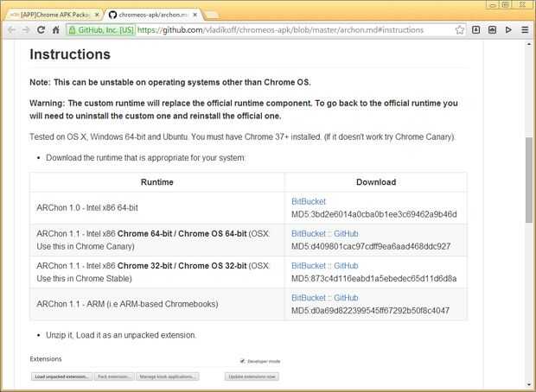The image size is (536, 392).
Task: Click the Instructions heading
Action: (x=70, y=54)
